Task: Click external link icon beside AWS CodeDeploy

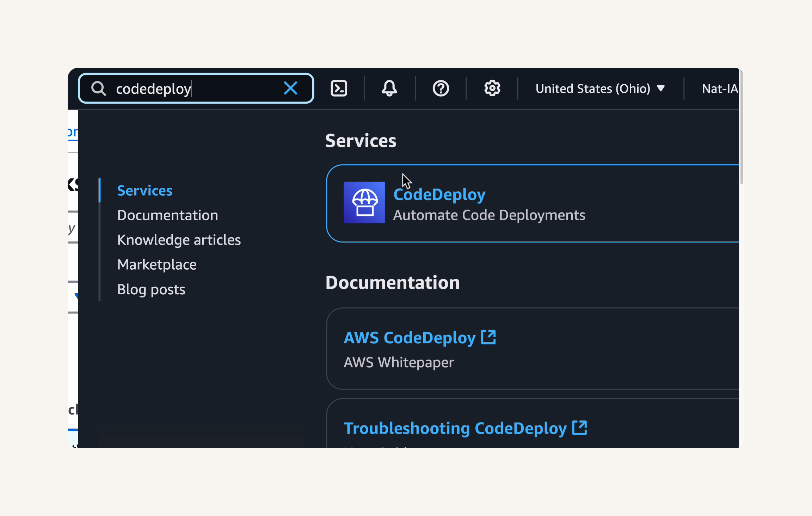Action: 488,337
